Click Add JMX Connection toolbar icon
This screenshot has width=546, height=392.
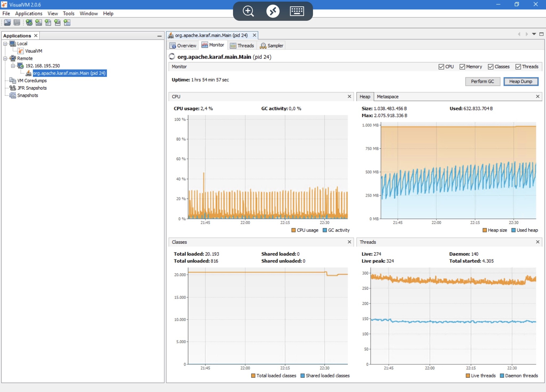(x=39, y=23)
